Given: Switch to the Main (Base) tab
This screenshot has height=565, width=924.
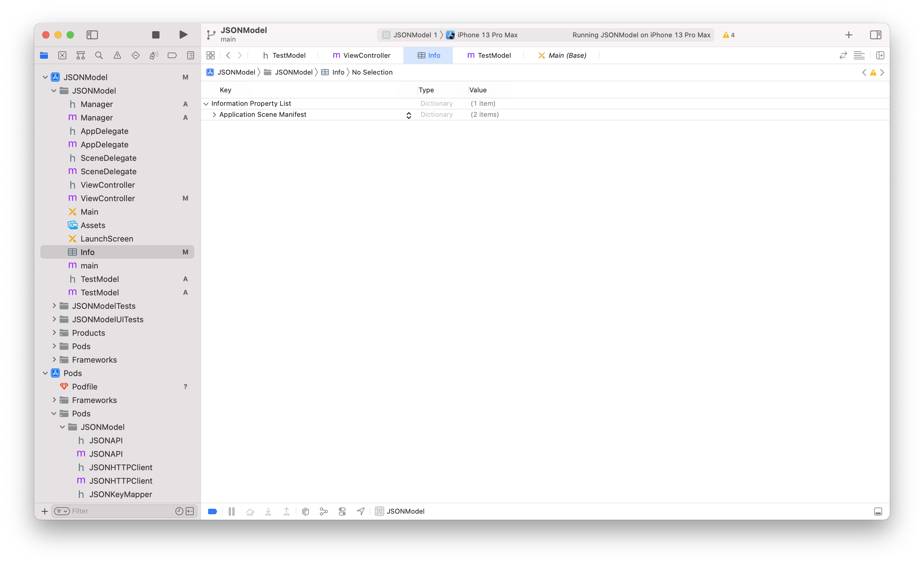Looking at the screenshot, I should pos(562,56).
